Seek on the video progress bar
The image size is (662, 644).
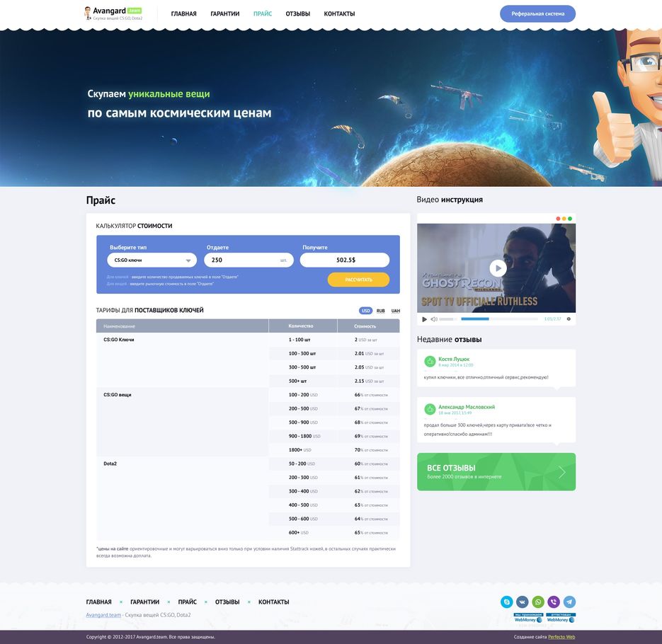(499, 319)
